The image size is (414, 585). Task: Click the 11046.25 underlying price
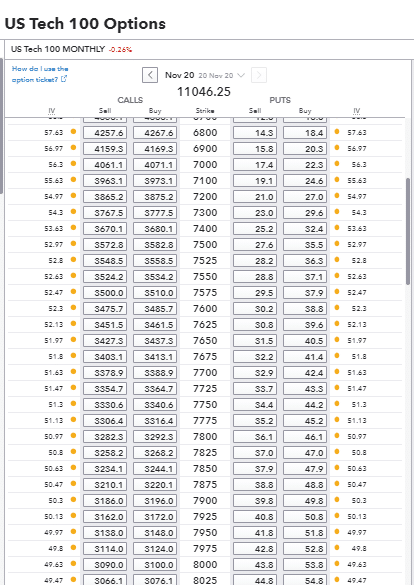204,92
